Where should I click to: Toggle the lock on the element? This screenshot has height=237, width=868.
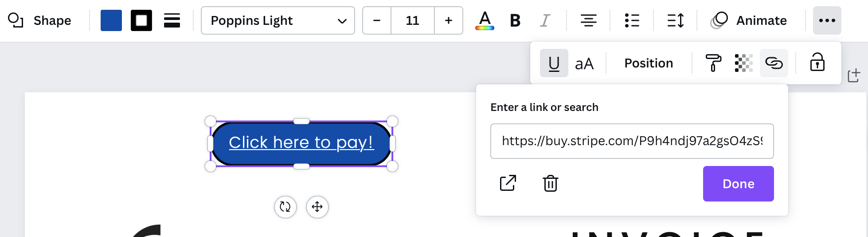click(817, 63)
